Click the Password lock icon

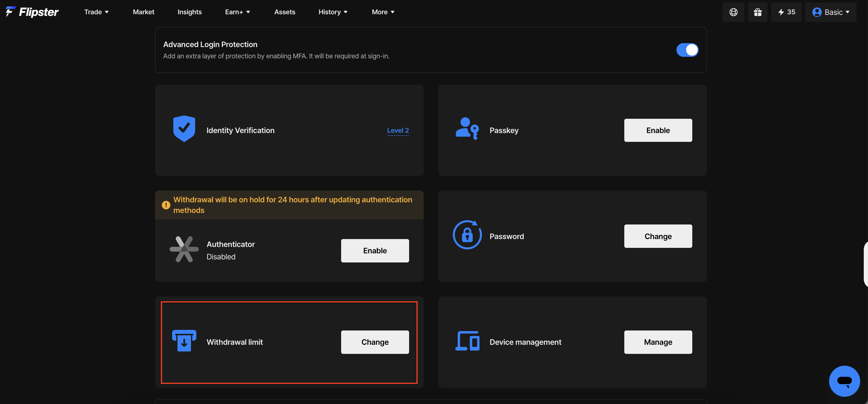pyautogui.click(x=467, y=235)
